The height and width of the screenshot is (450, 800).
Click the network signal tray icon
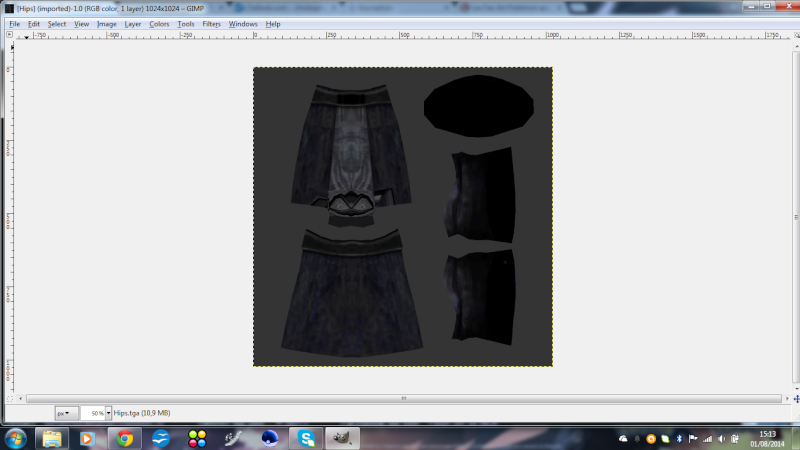707,439
